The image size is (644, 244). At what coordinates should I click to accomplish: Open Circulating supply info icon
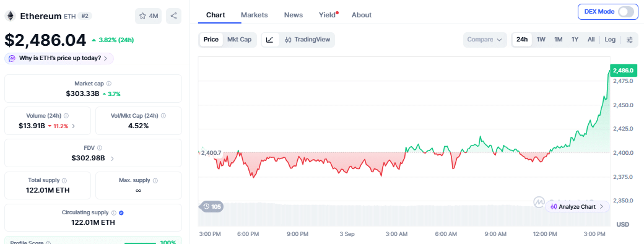[x=114, y=213]
